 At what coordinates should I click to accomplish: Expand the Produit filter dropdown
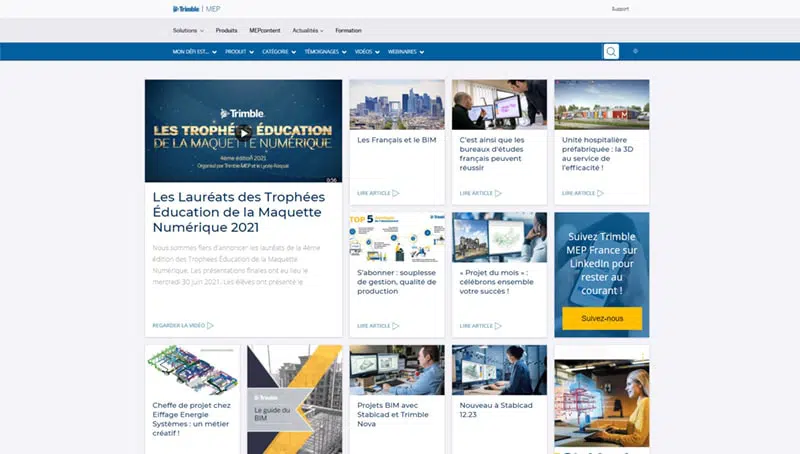pyautogui.click(x=239, y=52)
